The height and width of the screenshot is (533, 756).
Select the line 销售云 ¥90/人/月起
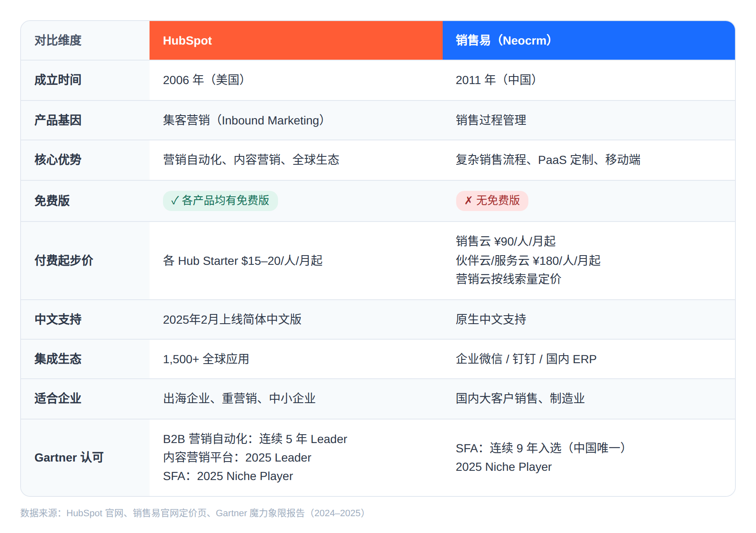(506, 241)
